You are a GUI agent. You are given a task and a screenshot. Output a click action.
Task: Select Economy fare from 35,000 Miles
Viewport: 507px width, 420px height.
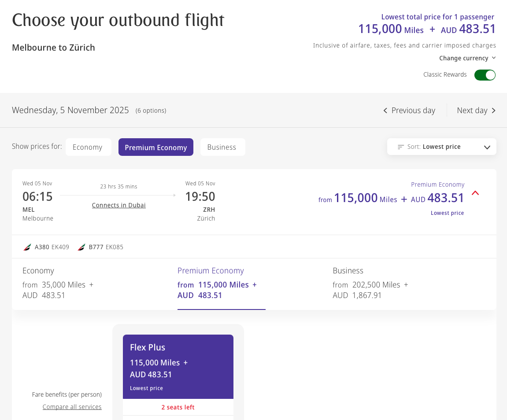point(58,284)
